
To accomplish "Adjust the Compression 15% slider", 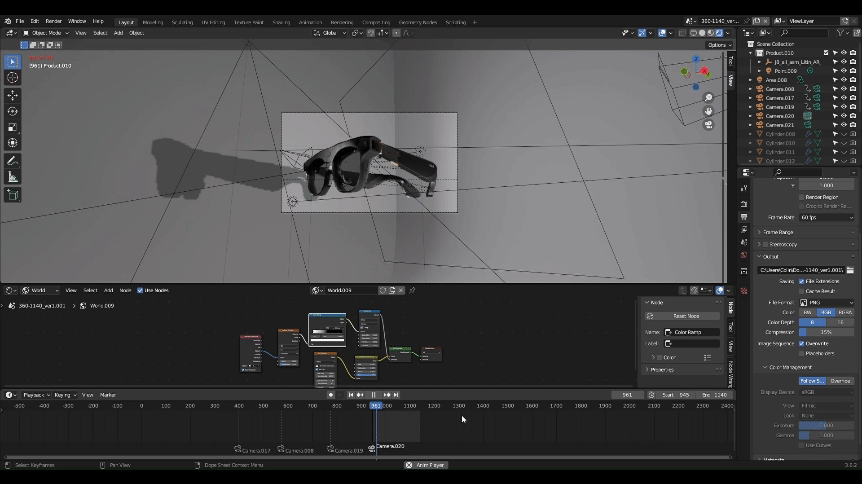I will (827, 332).
